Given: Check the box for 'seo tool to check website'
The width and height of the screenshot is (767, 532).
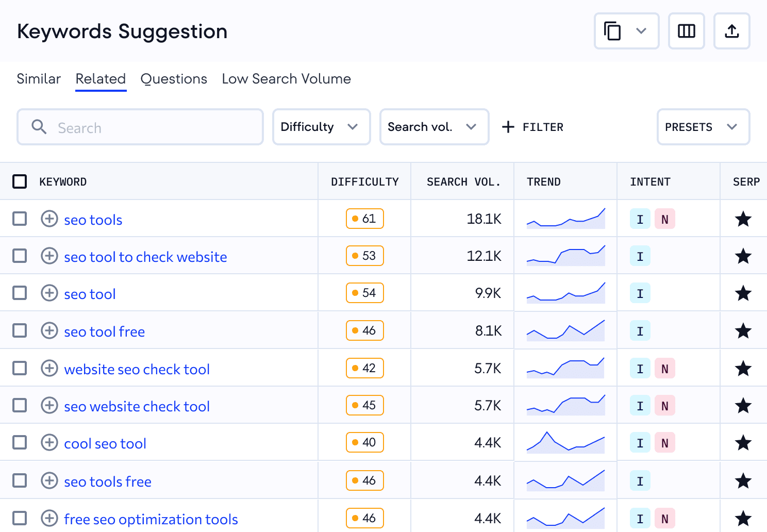Looking at the screenshot, I should coord(20,256).
